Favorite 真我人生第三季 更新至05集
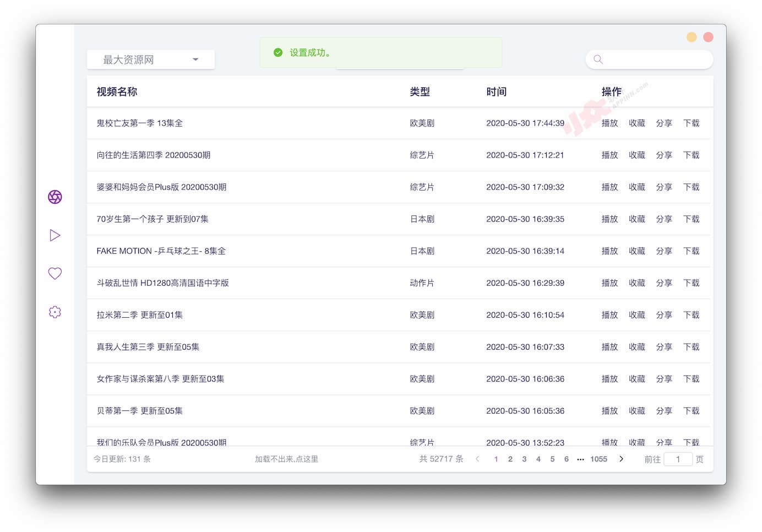This screenshot has height=532, width=762. pos(637,347)
